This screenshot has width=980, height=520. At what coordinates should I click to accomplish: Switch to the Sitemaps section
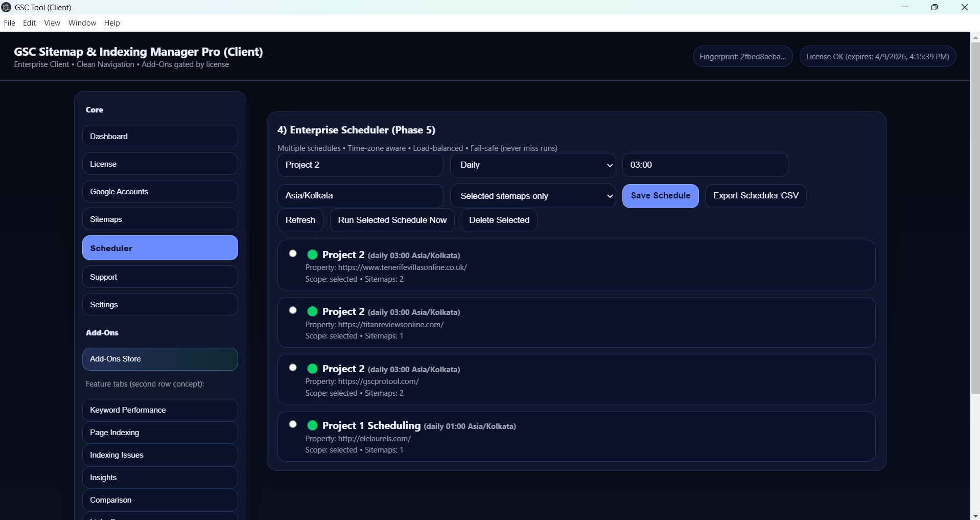point(160,219)
